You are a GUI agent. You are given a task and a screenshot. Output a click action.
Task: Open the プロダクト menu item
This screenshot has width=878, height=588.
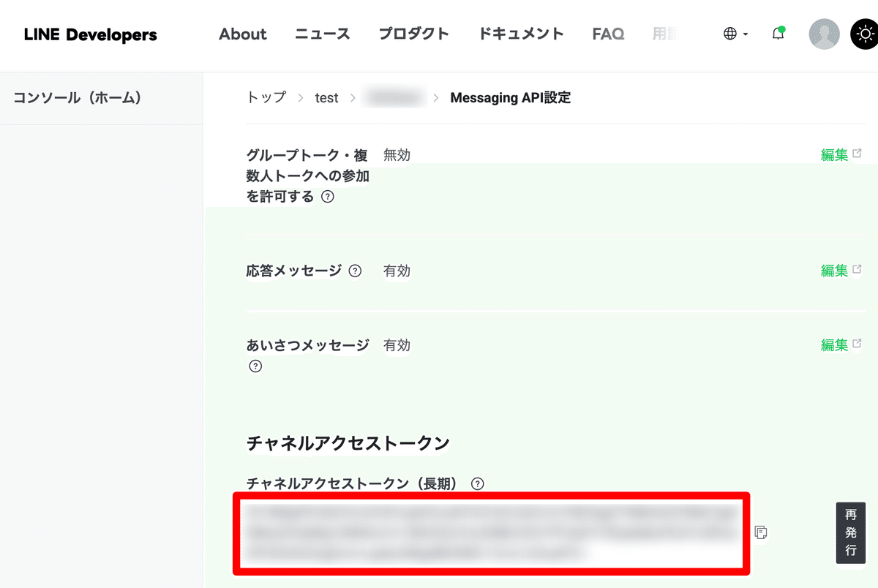click(414, 34)
